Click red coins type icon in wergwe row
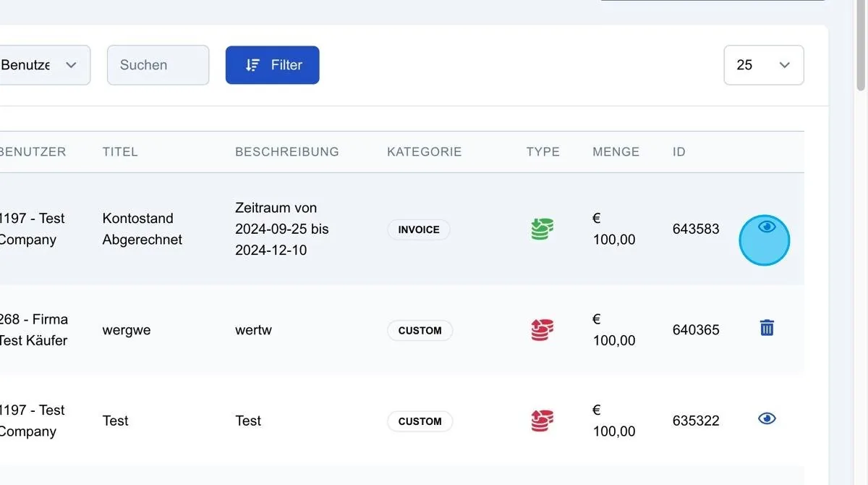The width and height of the screenshot is (868, 485). (542, 330)
